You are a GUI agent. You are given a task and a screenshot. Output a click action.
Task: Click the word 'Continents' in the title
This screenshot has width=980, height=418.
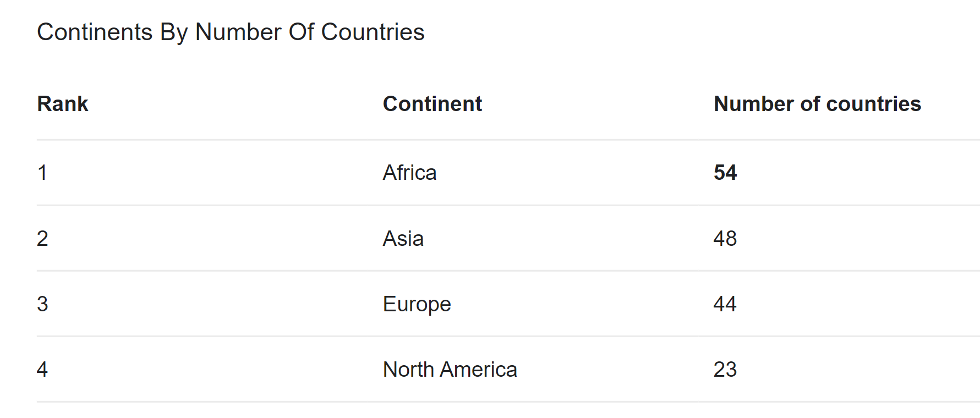pos(95,32)
